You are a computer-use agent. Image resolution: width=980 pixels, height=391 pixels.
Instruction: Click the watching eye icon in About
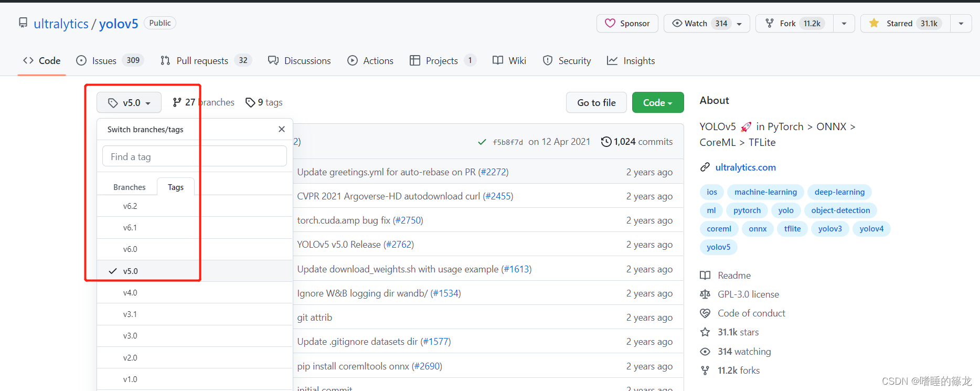pos(705,352)
